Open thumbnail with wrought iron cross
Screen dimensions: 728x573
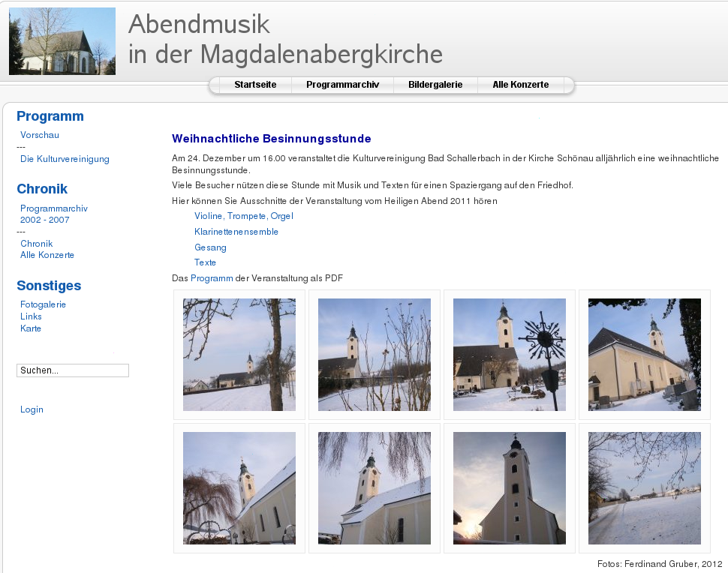click(x=510, y=355)
